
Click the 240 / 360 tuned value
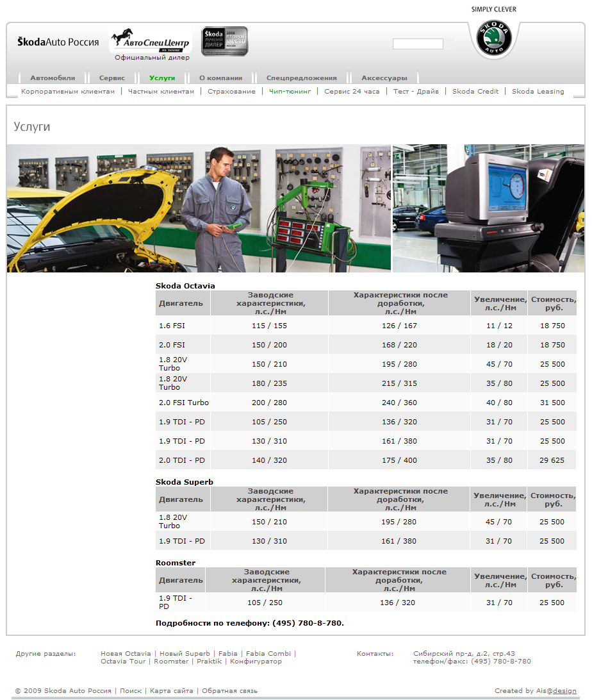[399, 402]
